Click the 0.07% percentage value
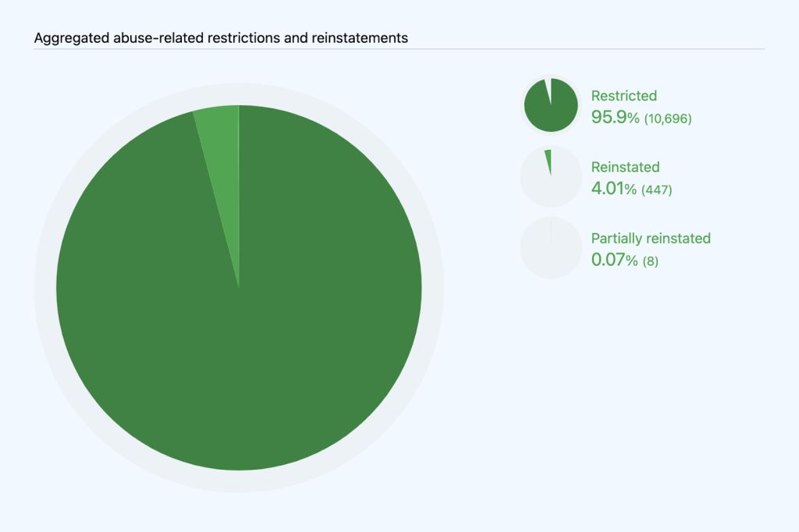Screen dimensions: 799x532 coord(614,260)
